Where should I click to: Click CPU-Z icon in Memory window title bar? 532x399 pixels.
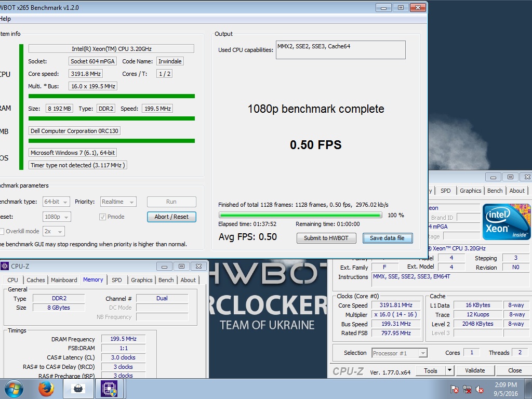click(x=4, y=267)
